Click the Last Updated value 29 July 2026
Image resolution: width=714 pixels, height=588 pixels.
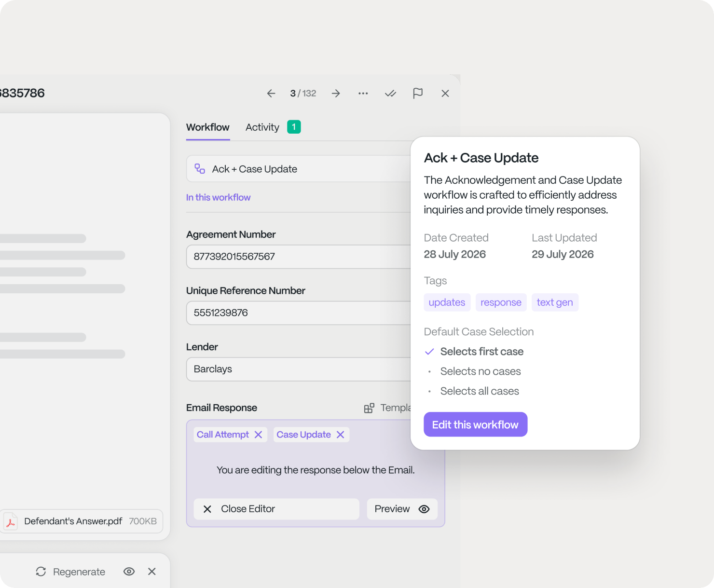563,254
